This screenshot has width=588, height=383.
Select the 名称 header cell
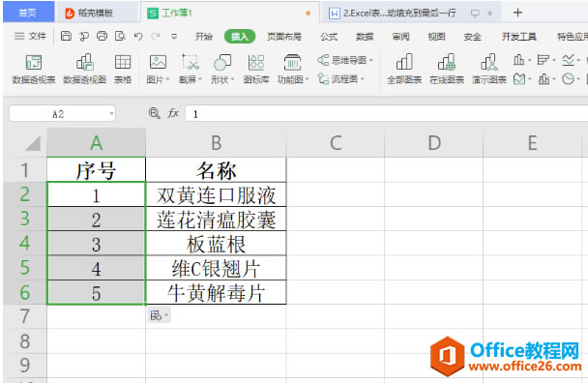tap(216, 170)
